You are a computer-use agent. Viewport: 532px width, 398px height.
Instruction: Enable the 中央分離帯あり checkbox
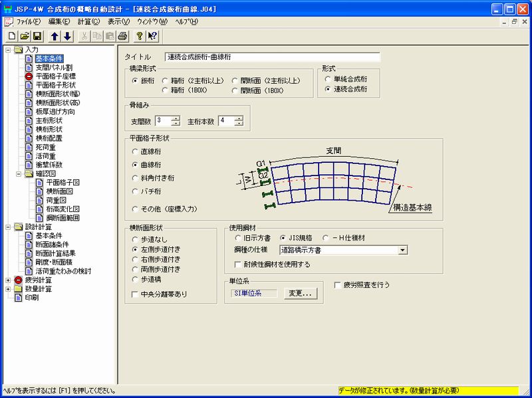tap(136, 293)
